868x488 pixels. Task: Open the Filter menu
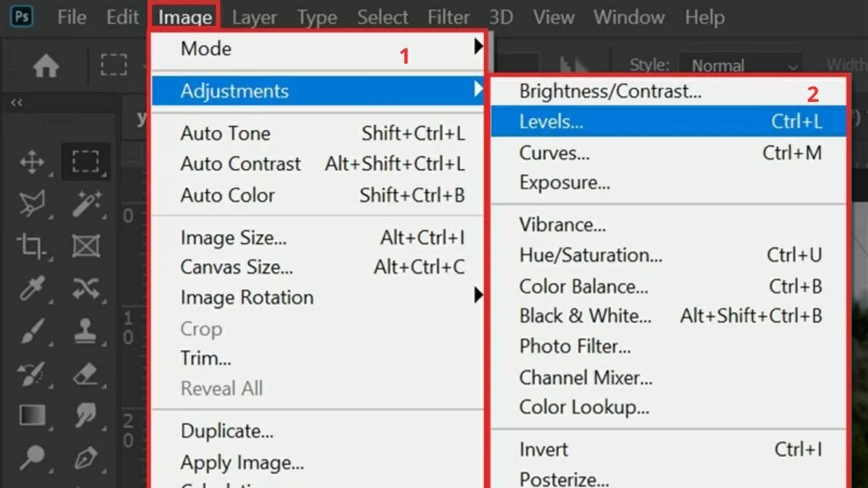pos(448,17)
